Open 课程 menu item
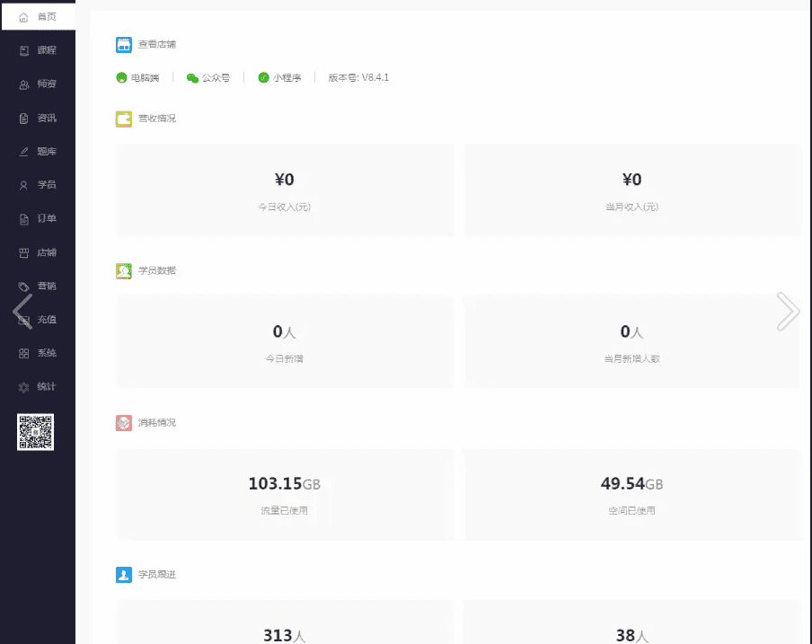Image resolution: width=812 pixels, height=644 pixels. 38,50
